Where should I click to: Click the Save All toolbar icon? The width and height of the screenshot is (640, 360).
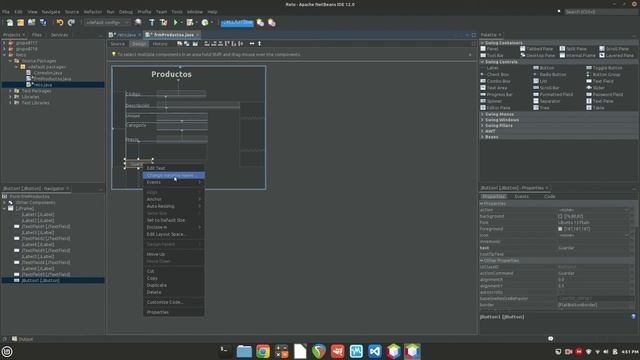coord(42,22)
